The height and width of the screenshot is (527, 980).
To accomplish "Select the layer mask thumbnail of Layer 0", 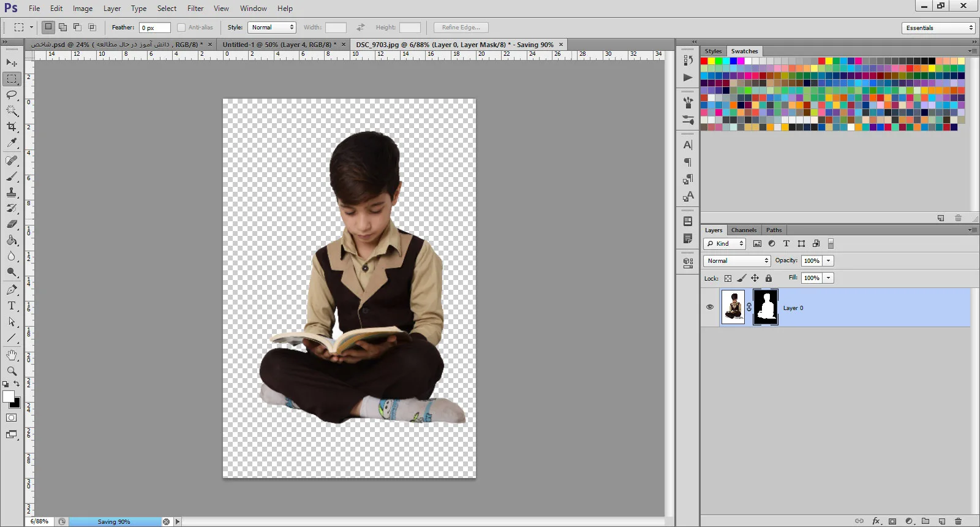I will point(766,307).
